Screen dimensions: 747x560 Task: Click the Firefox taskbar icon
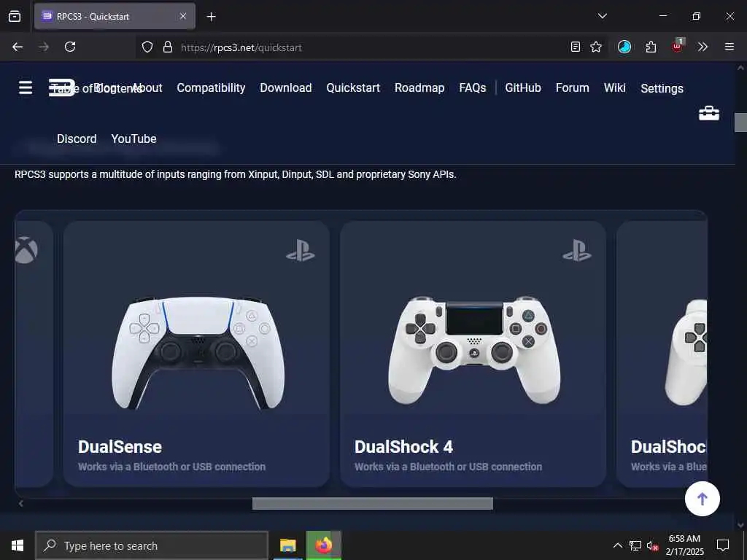click(324, 545)
